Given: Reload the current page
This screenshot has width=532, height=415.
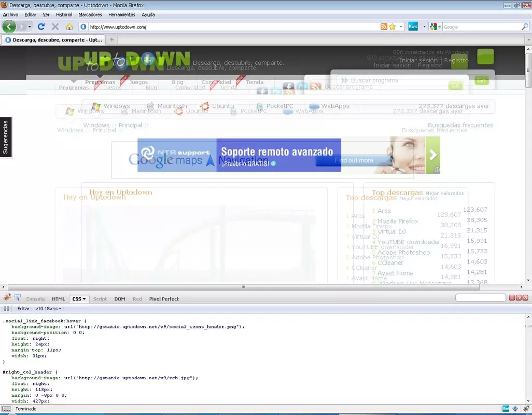Looking at the screenshot, I should [41, 26].
